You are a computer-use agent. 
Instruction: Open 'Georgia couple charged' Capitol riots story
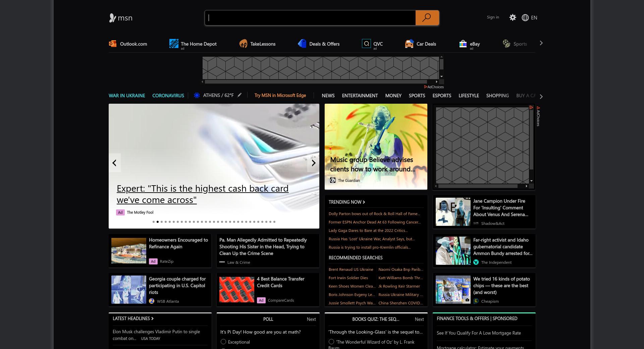point(177,286)
